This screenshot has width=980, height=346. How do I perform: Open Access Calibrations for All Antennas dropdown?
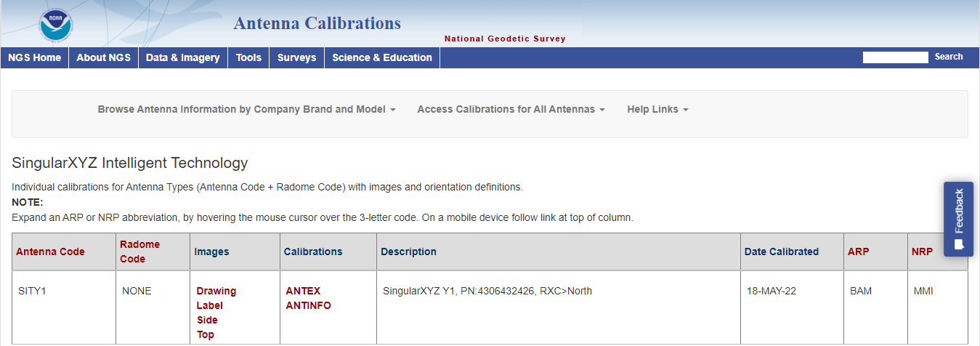511,109
